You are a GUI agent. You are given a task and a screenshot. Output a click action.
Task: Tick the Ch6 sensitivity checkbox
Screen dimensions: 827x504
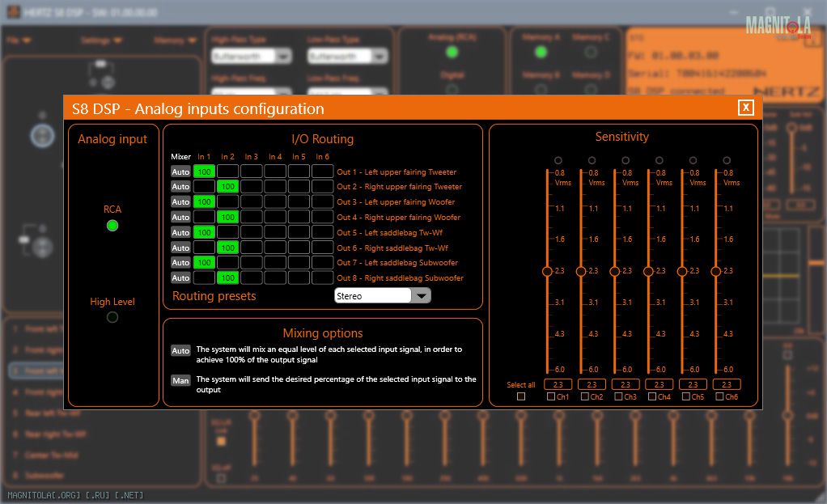[x=720, y=396]
